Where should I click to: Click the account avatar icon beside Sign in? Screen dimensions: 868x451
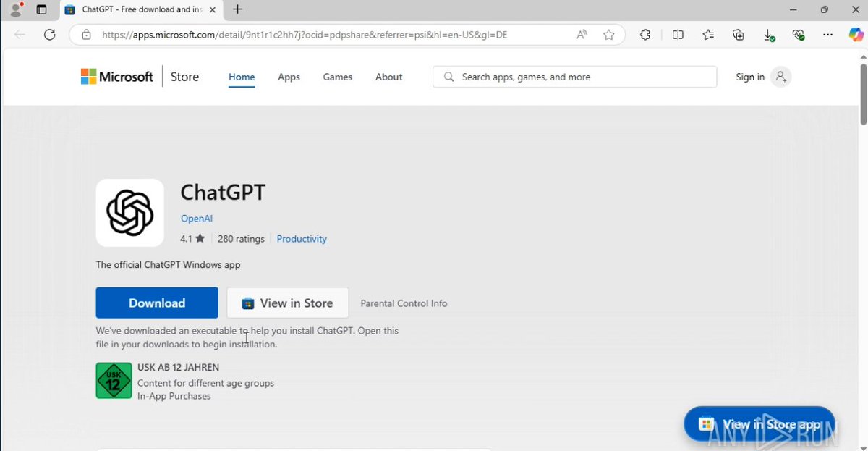click(x=780, y=77)
